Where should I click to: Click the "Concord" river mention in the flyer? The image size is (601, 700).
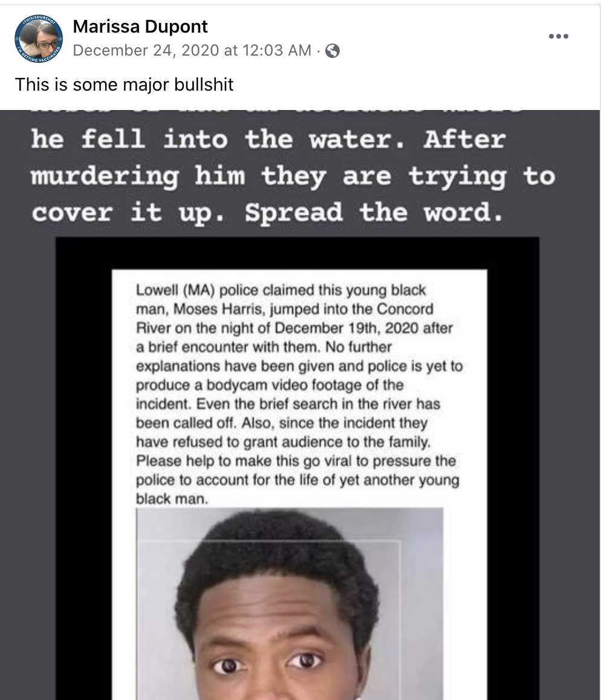point(405,309)
